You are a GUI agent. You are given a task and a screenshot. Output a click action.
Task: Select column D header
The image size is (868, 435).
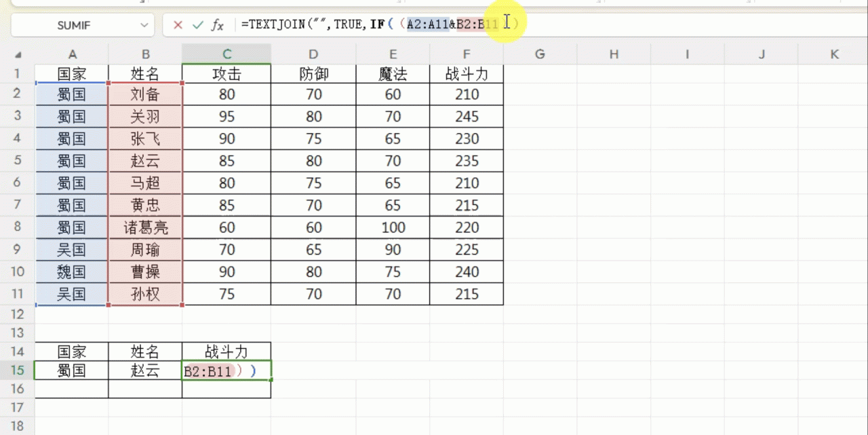click(x=313, y=54)
